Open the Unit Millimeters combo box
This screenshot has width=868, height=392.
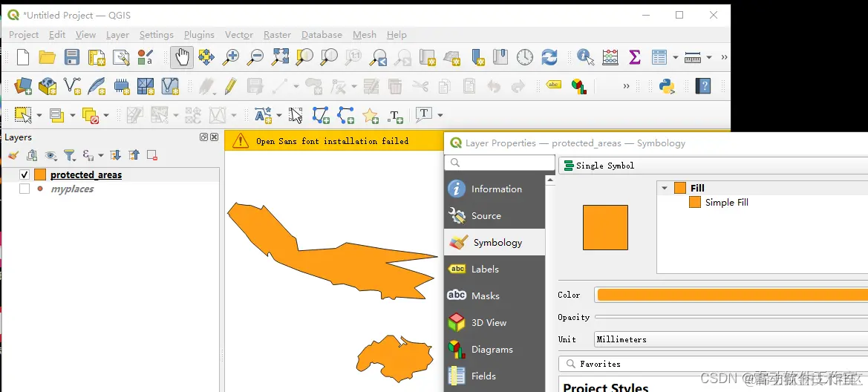tap(731, 339)
